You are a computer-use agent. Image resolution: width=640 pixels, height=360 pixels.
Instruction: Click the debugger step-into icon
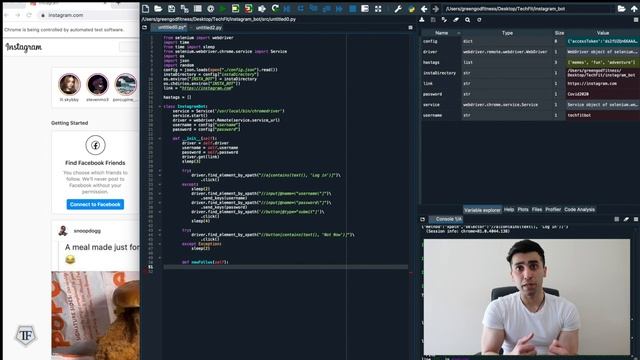point(313,9)
